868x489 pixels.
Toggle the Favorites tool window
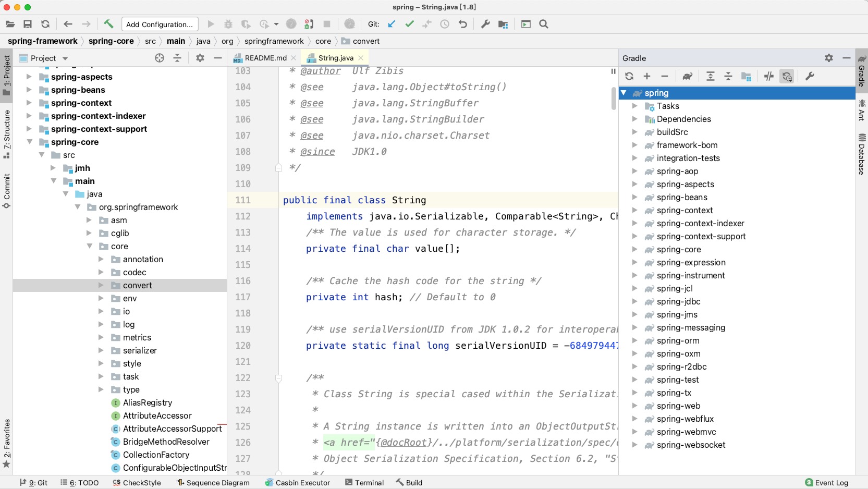(x=6, y=443)
